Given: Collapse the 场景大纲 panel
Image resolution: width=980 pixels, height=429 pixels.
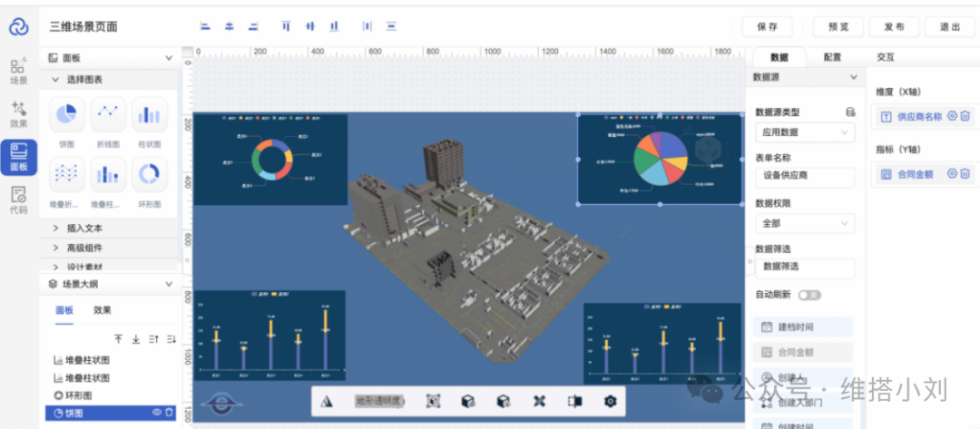Looking at the screenshot, I should [x=169, y=284].
